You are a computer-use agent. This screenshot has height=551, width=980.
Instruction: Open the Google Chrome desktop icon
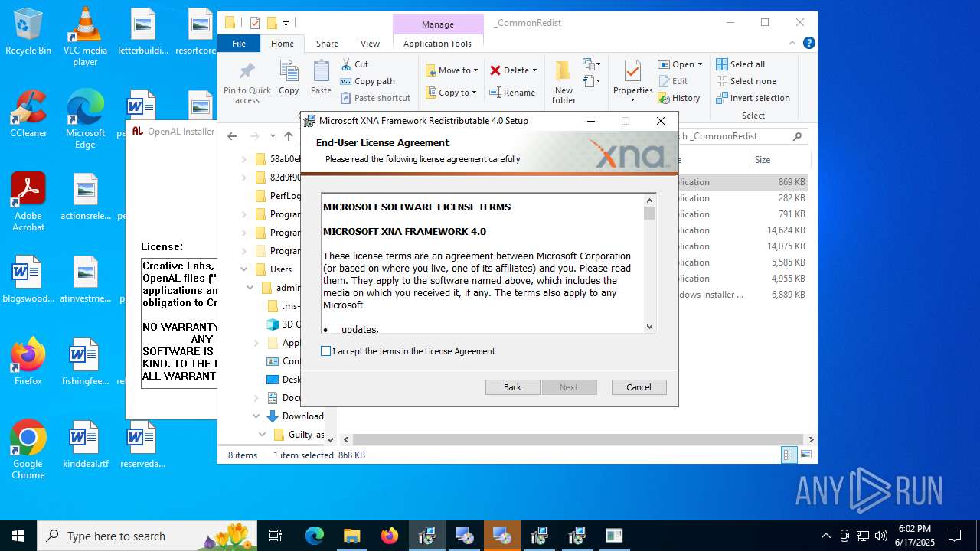[28, 450]
